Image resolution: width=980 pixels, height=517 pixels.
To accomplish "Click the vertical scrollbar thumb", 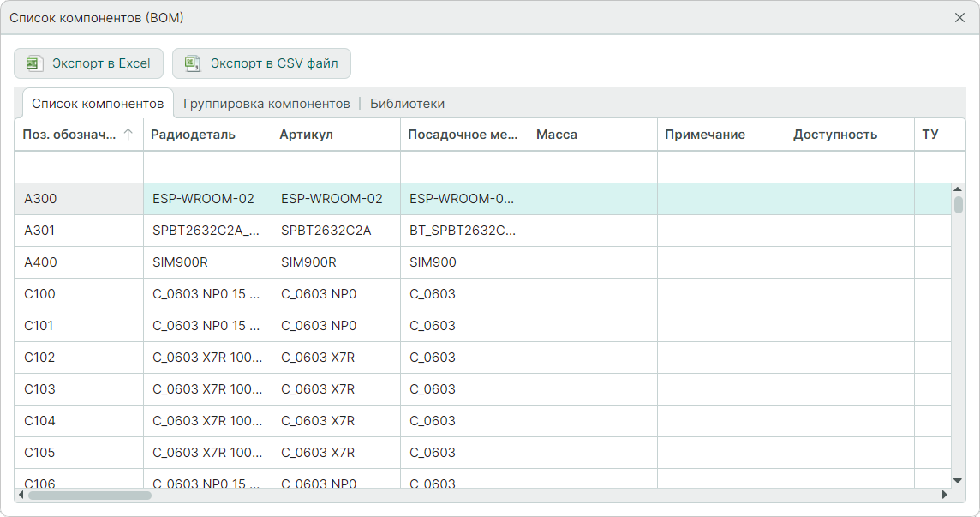I will pos(958,205).
